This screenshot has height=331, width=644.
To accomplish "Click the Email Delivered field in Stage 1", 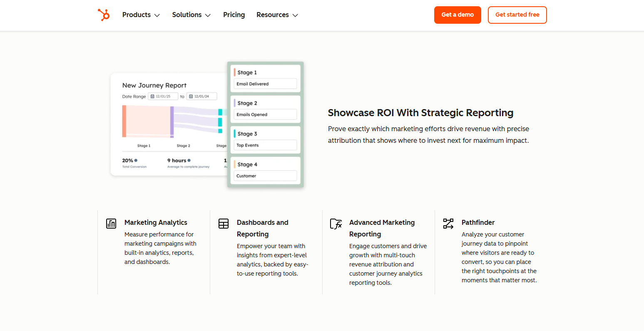I will point(265,84).
